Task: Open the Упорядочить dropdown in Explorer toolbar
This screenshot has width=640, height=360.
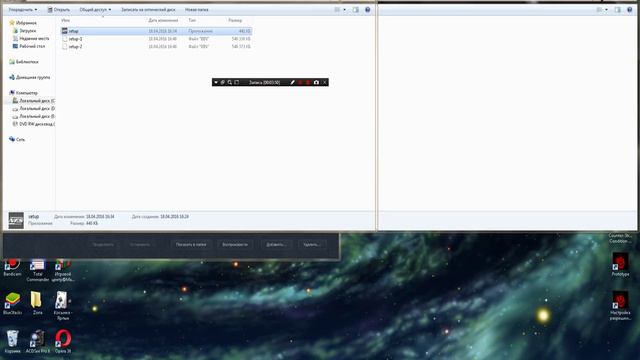Action: [x=23, y=9]
